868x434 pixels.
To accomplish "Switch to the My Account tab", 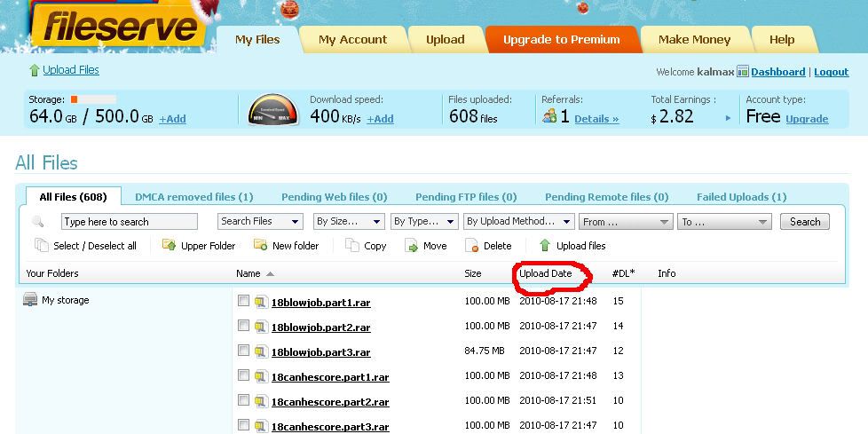I will coord(352,39).
